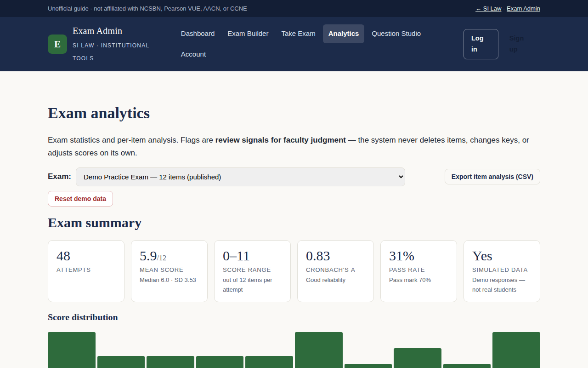
Task: Click the Log in button
Action: [x=481, y=44]
